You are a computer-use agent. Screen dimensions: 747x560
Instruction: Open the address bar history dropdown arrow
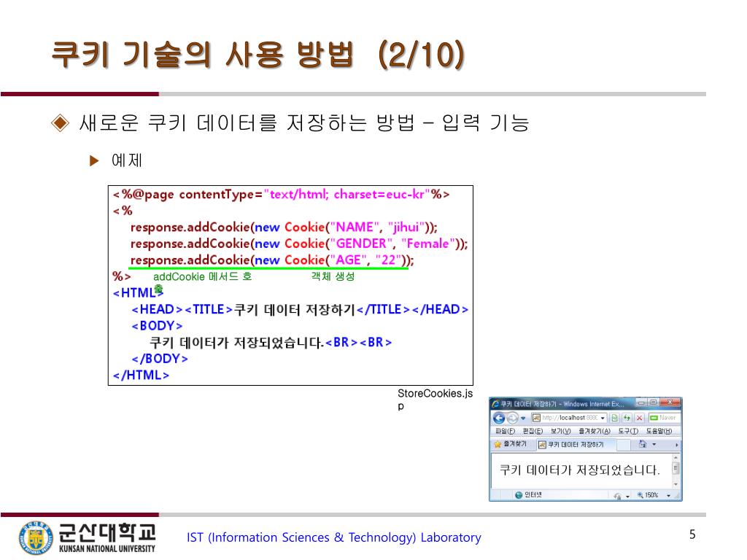[603, 418]
